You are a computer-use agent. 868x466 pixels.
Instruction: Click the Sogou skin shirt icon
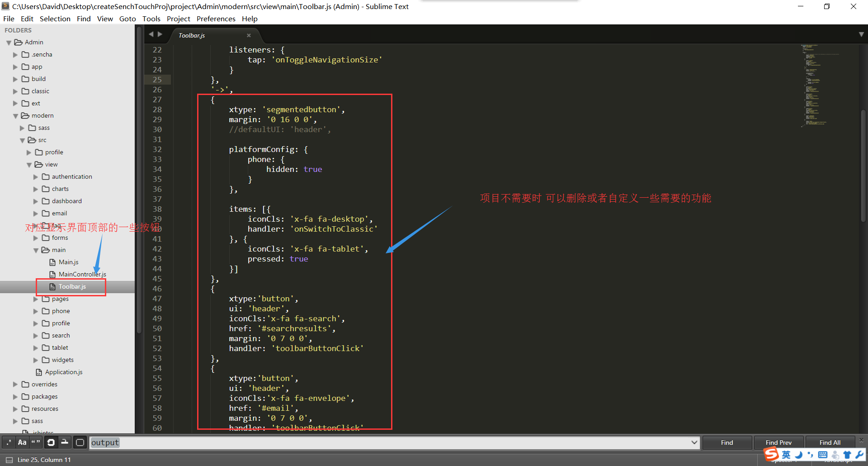coord(847,455)
